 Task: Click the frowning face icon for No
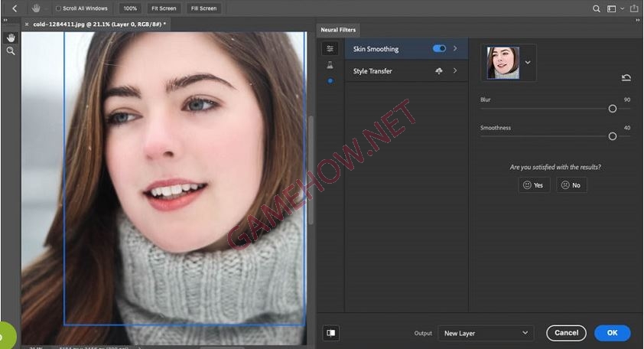click(x=565, y=185)
